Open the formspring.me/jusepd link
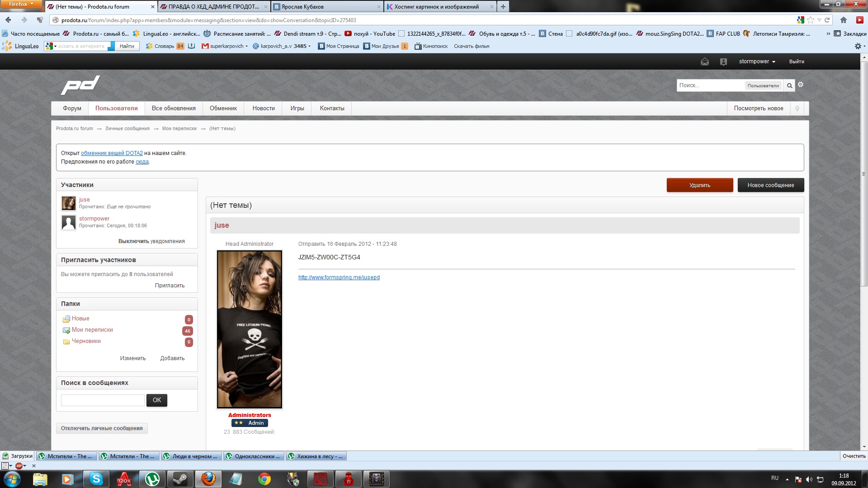The image size is (868, 488). [x=339, y=277]
